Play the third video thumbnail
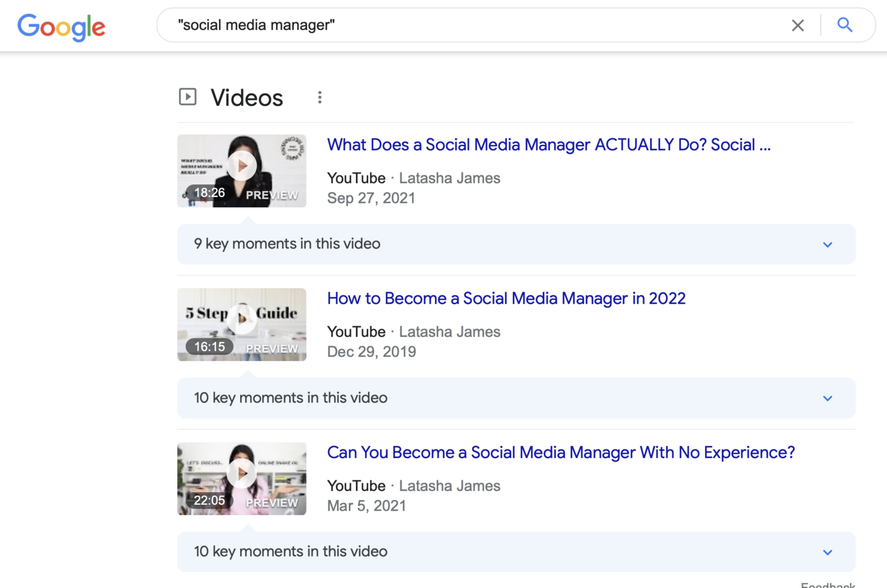Image resolution: width=887 pixels, height=588 pixels. click(241, 473)
